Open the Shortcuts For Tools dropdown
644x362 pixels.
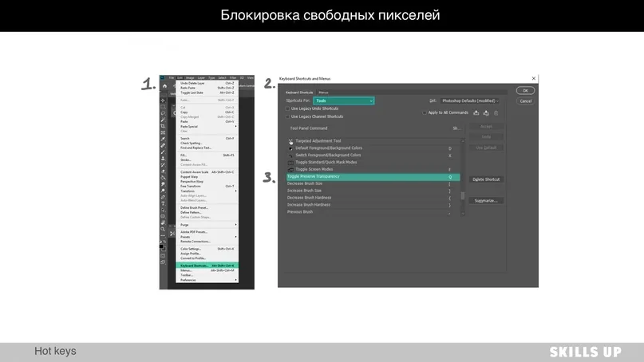343,100
